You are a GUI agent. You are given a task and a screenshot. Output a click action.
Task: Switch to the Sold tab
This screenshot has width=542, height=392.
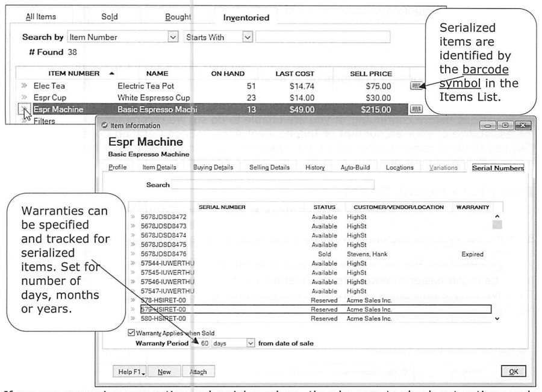point(110,17)
